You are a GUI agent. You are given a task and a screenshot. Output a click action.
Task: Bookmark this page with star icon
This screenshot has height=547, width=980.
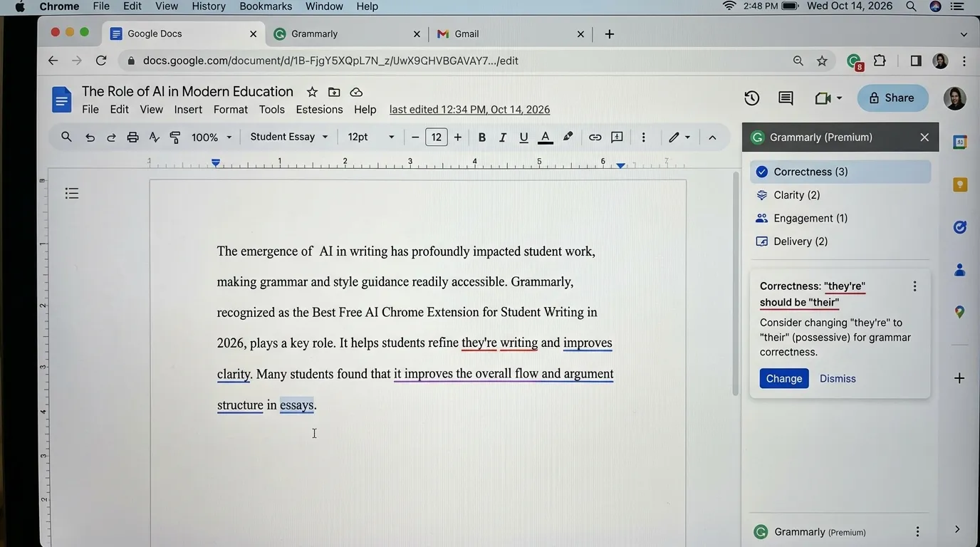coord(822,61)
